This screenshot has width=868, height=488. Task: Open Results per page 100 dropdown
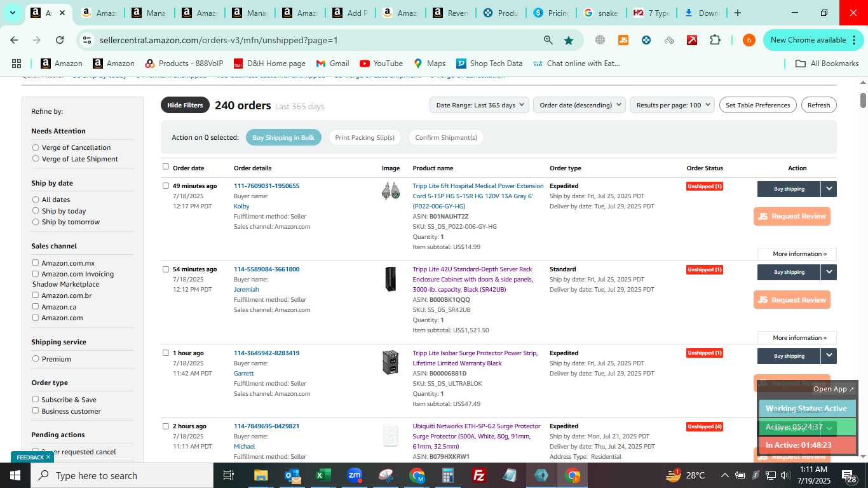(x=672, y=105)
